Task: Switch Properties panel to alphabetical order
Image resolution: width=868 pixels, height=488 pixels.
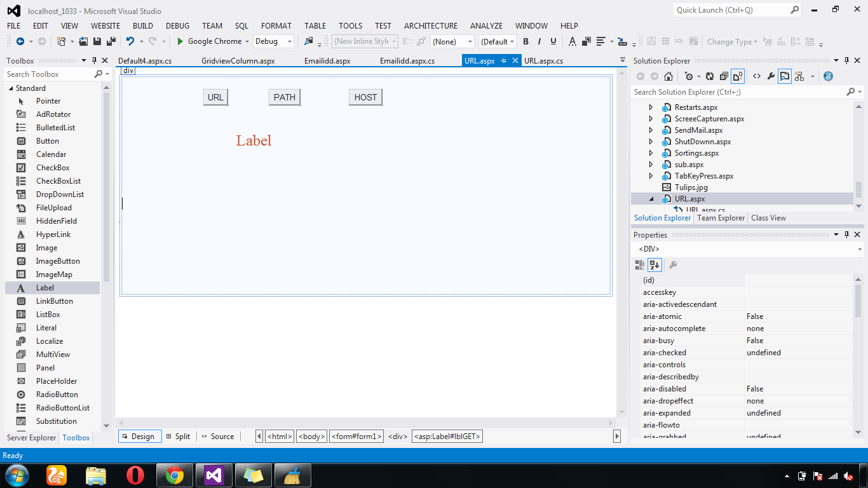Action: 654,265
